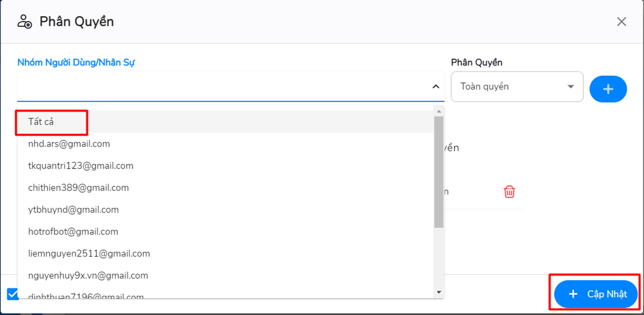Pick chithien389@gmail.com in the dropdown list
644x315 pixels.
(x=78, y=188)
